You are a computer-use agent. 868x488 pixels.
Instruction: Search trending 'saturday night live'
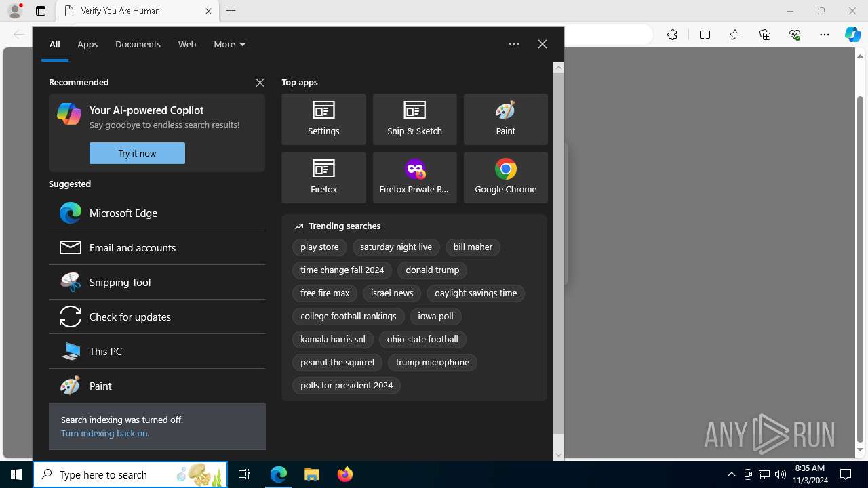[x=396, y=247]
